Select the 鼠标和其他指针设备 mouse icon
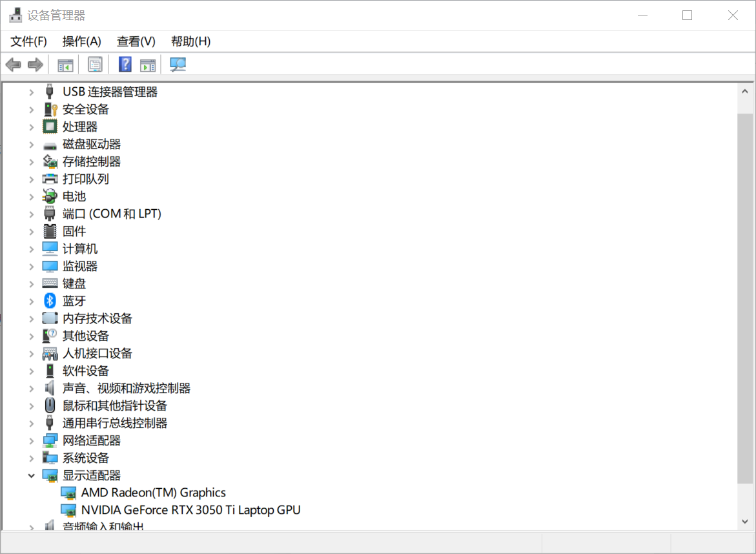Image resolution: width=756 pixels, height=554 pixels. click(50, 405)
